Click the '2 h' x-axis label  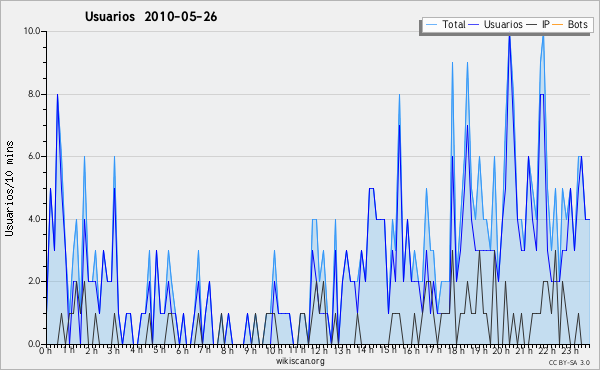point(91,350)
